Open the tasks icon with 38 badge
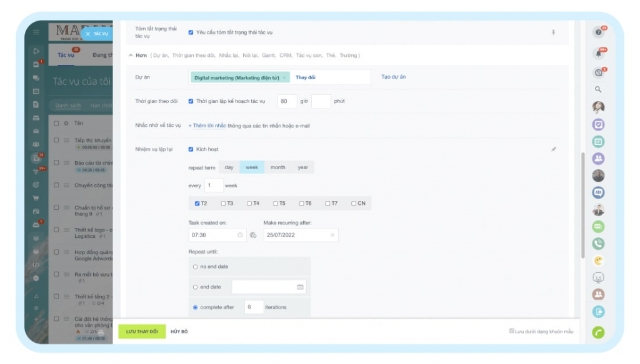 click(x=36, y=158)
